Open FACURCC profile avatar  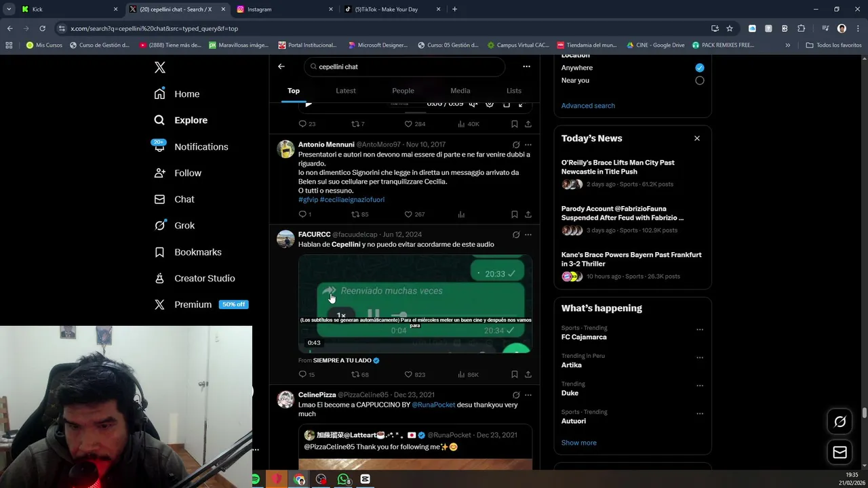[285, 239]
